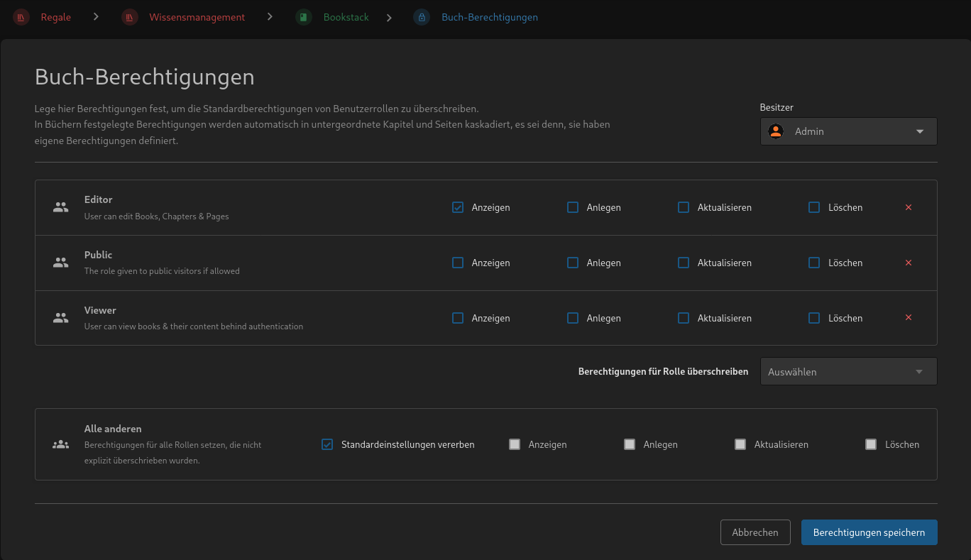Enable Anzeigen for the Viewer role

pos(458,318)
